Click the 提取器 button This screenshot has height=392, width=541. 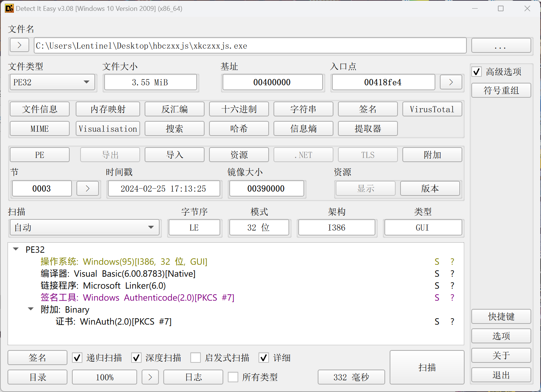coord(368,128)
